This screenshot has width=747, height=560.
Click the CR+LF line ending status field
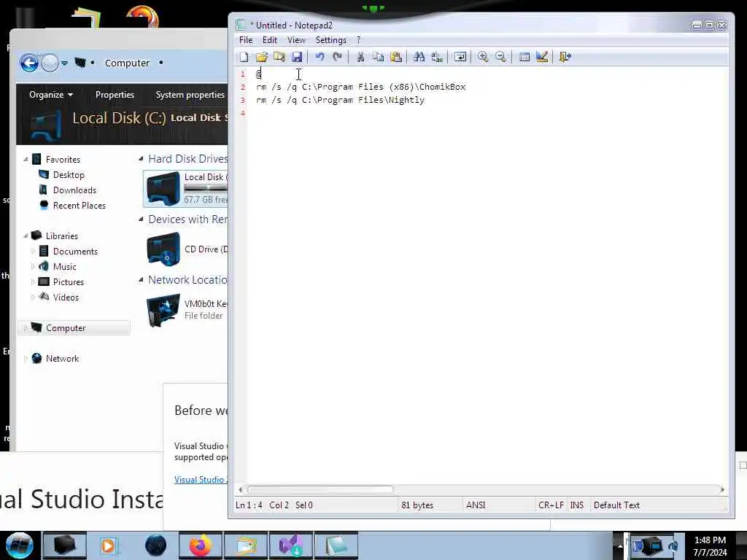[551, 505]
